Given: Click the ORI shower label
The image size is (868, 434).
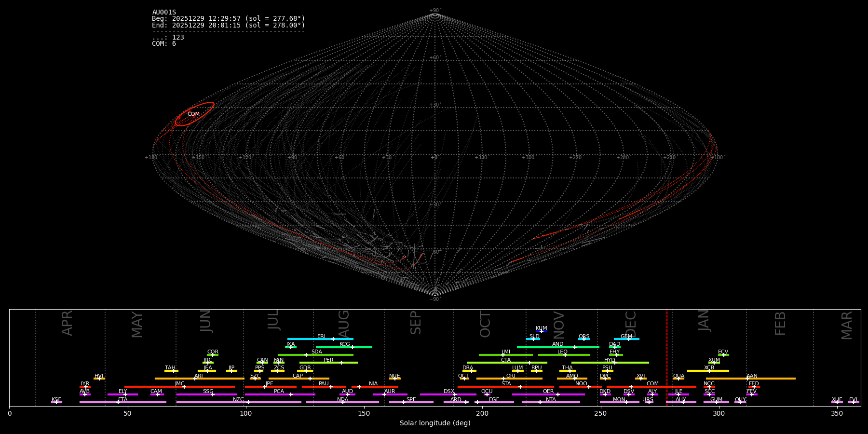Looking at the screenshot, I should 511,376.
